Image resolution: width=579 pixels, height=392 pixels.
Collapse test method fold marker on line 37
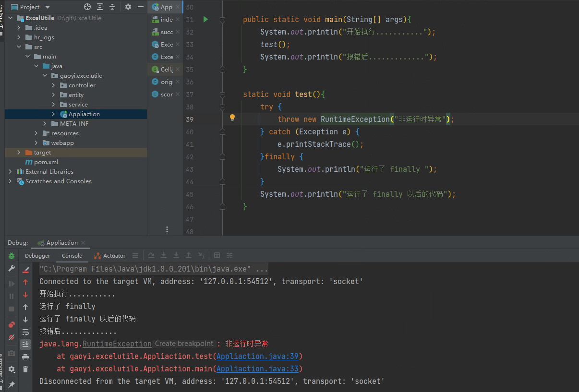point(222,95)
